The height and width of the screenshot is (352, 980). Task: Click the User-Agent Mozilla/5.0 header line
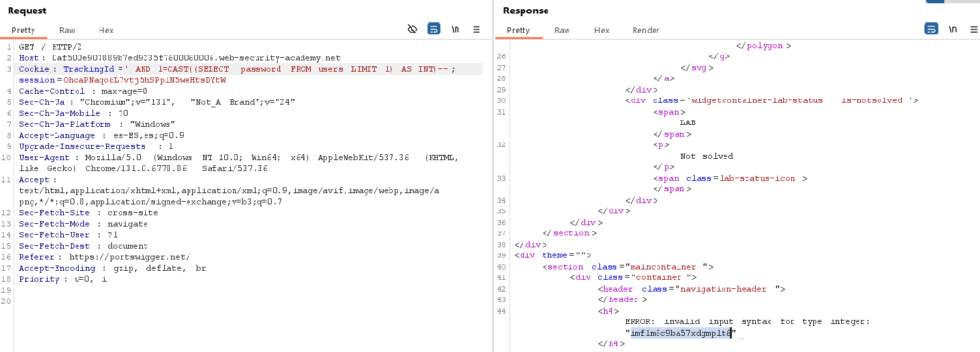(x=238, y=158)
